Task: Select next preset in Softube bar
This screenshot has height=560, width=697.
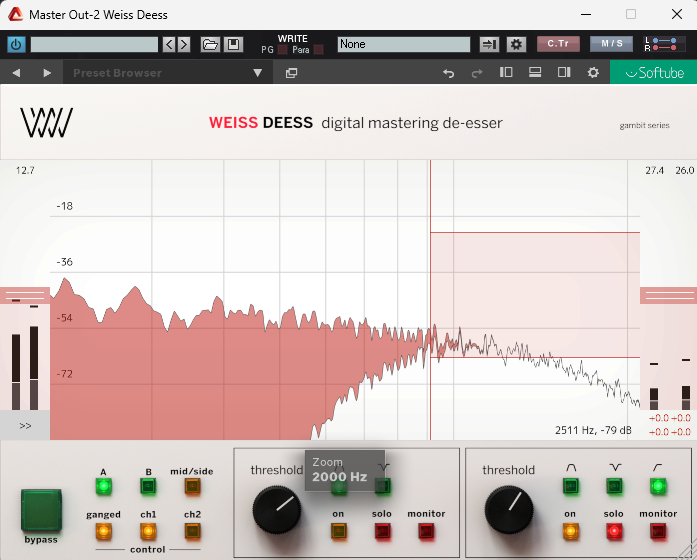Action: [47, 72]
